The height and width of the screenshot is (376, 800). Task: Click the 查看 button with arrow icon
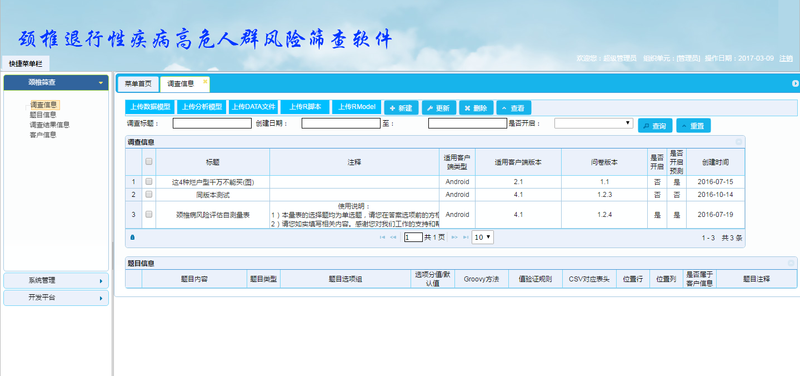514,108
